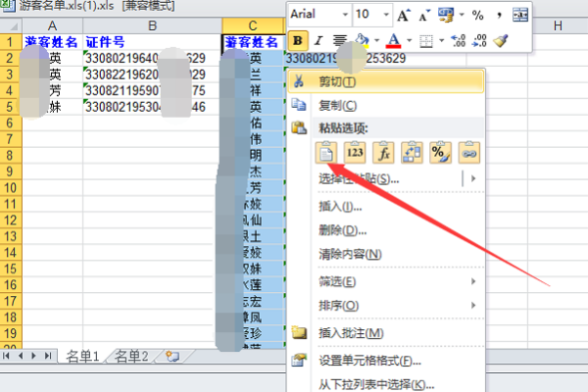Click the format painter brush
The height and width of the screenshot is (392, 588).
(501, 40)
